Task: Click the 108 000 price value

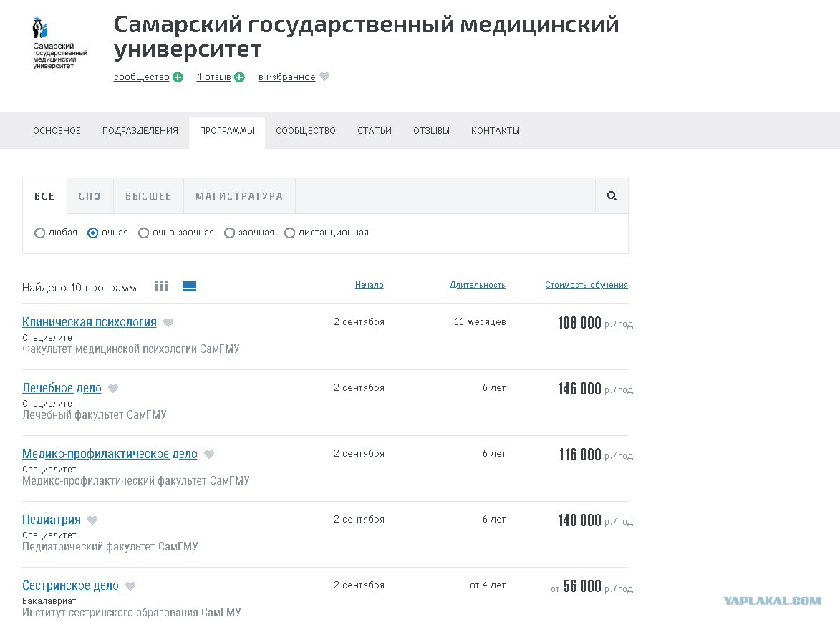Action: tap(579, 323)
